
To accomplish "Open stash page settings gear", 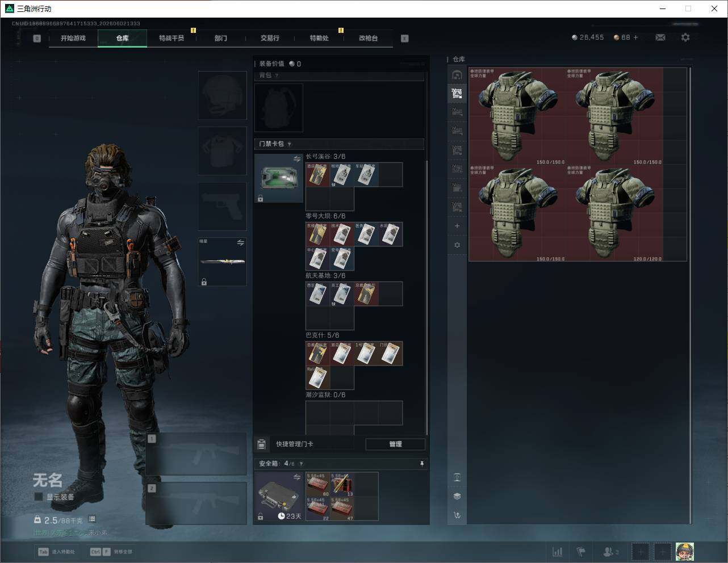I will pos(457,245).
